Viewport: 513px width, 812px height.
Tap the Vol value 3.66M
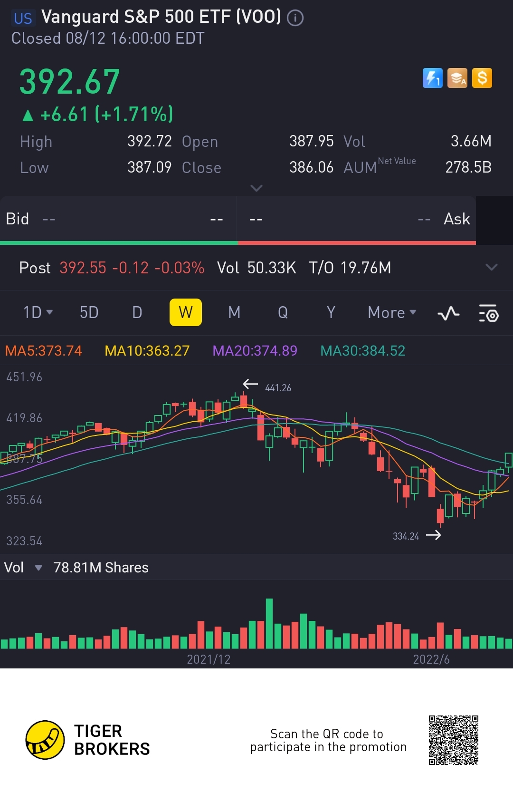(x=471, y=141)
